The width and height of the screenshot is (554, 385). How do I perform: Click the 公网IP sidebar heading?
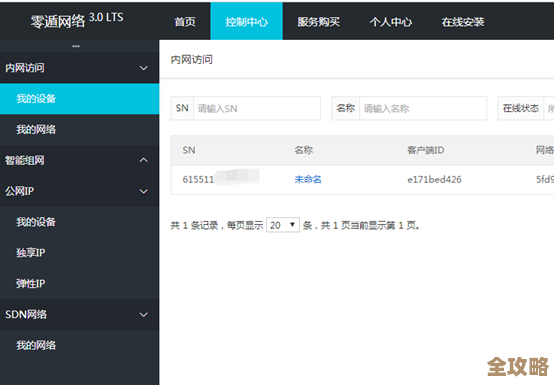click(x=19, y=191)
